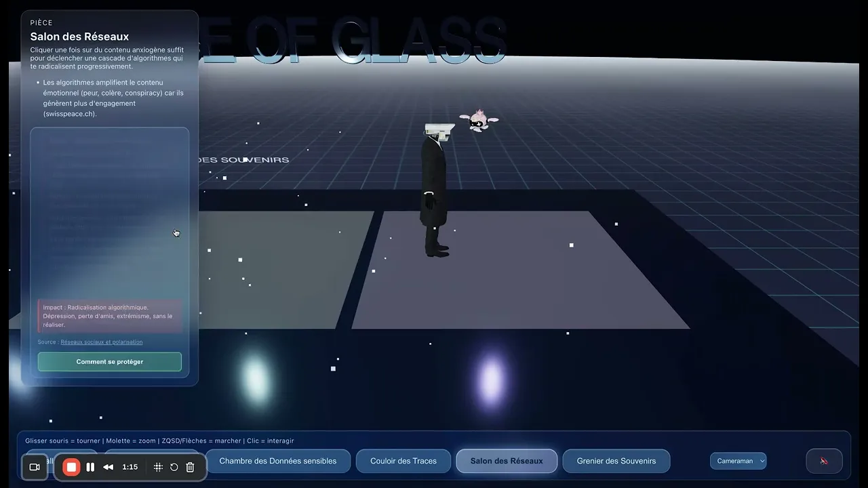This screenshot has width=868, height=488.
Task: Go to Couloir des Traces room
Action: tap(403, 461)
